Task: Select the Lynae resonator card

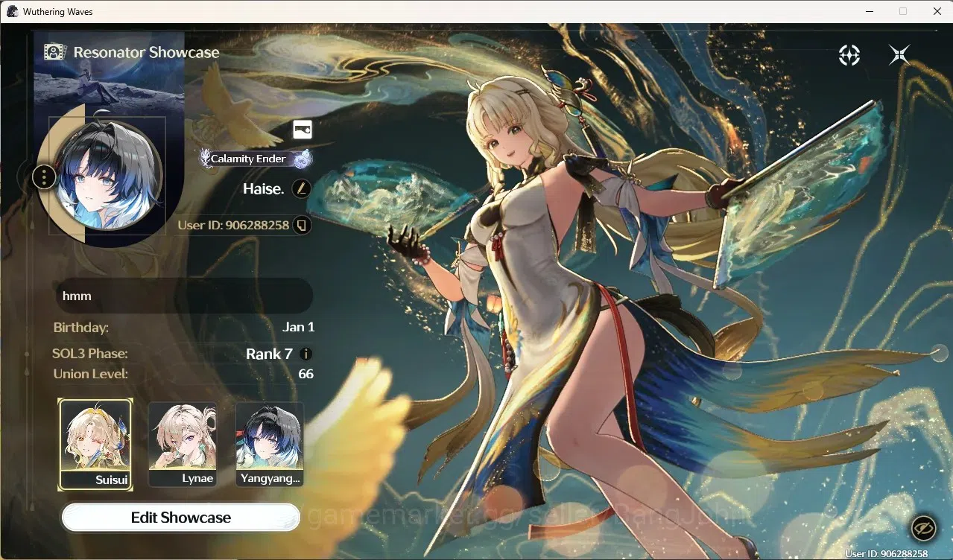Action: click(x=183, y=445)
